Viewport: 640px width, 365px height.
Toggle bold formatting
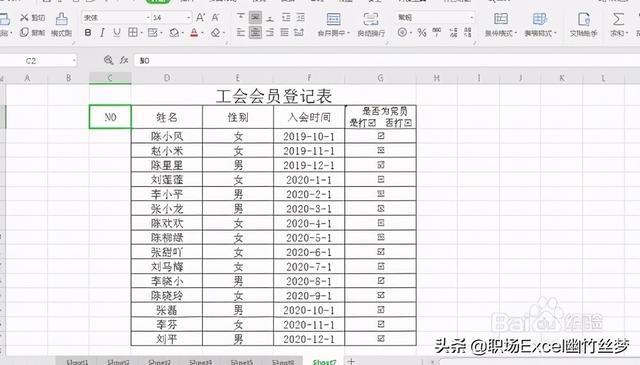click(x=88, y=33)
